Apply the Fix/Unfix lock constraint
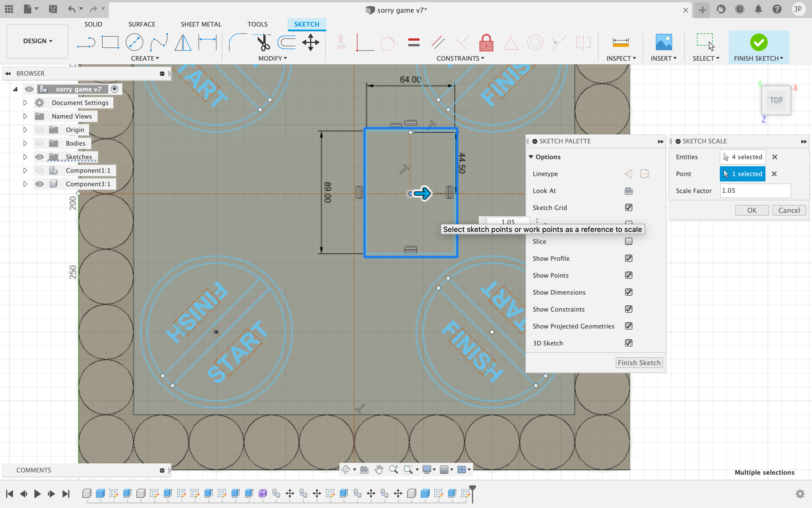This screenshot has height=508, width=812. coord(486,43)
